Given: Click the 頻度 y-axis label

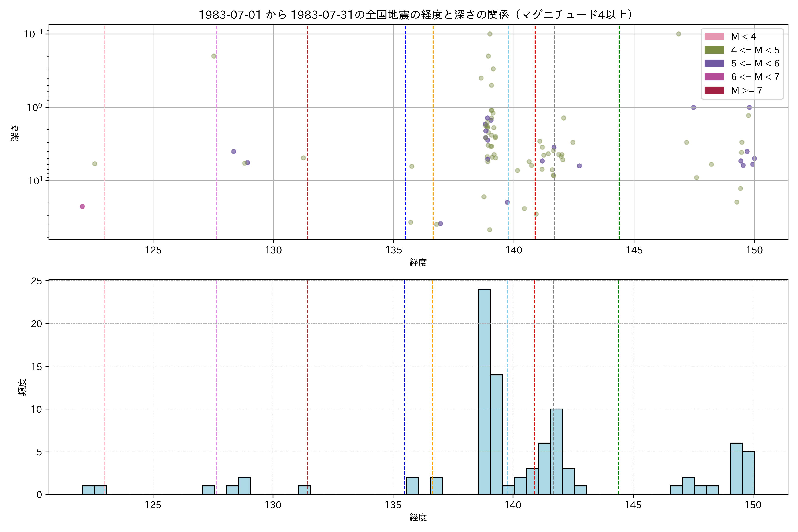Looking at the screenshot, I should pyautogui.click(x=22, y=387).
